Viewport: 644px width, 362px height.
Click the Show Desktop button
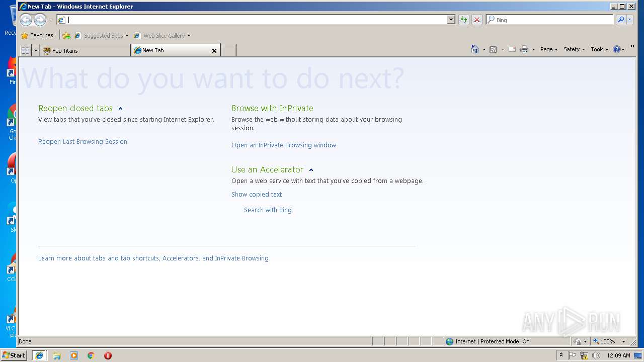point(638,355)
